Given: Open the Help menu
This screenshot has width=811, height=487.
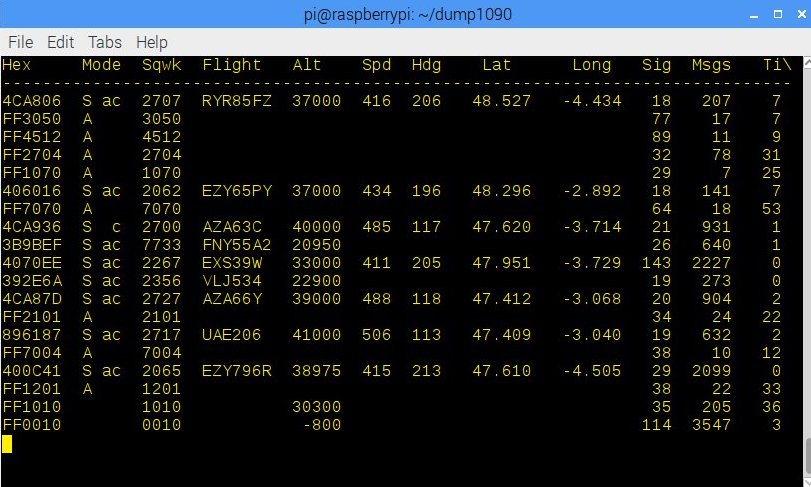Looking at the screenshot, I should coord(152,42).
